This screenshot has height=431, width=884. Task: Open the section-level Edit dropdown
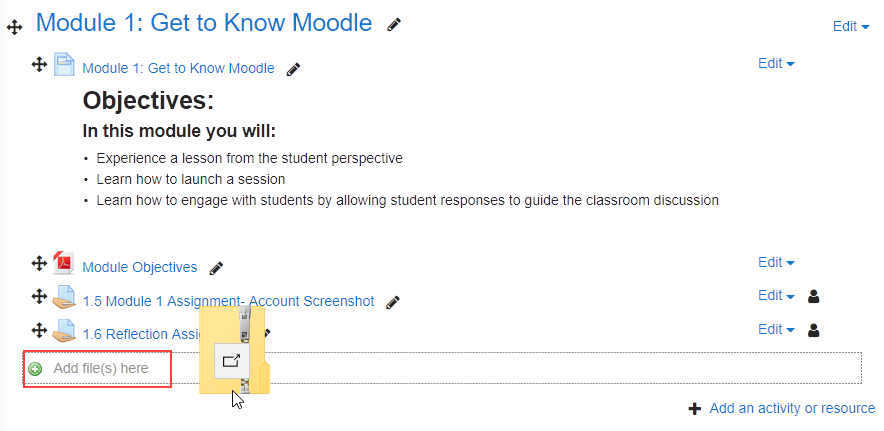(x=851, y=27)
